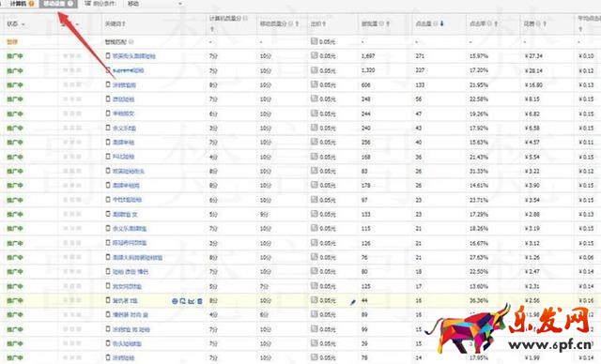Click help icon beside 移动质量分 header
Image resolution: width=601 pixels, height=364 pixels.
click(291, 23)
